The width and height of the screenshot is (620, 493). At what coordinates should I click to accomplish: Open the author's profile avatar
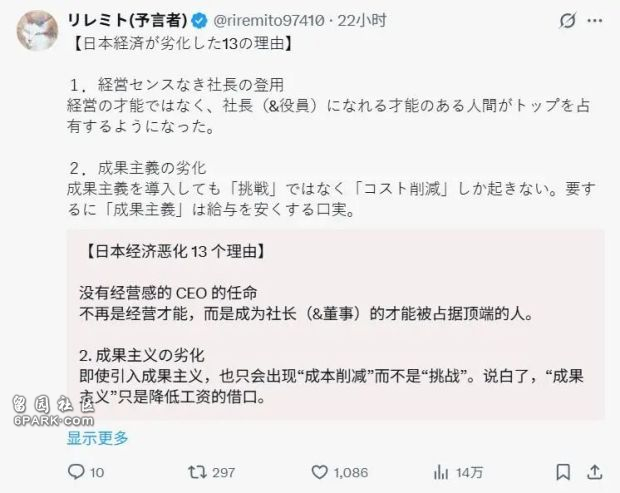click(38, 31)
